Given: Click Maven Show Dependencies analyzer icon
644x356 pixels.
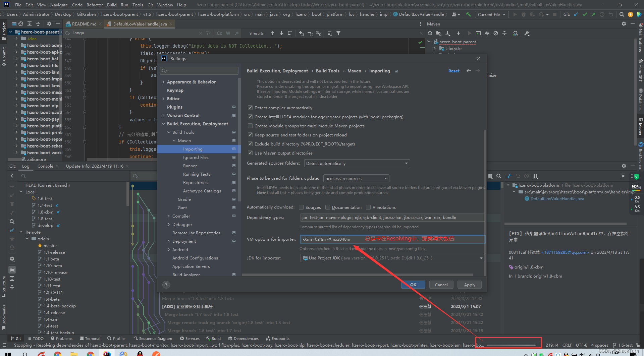Looking at the screenshot, I should pyautogui.click(x=516, y=33).
